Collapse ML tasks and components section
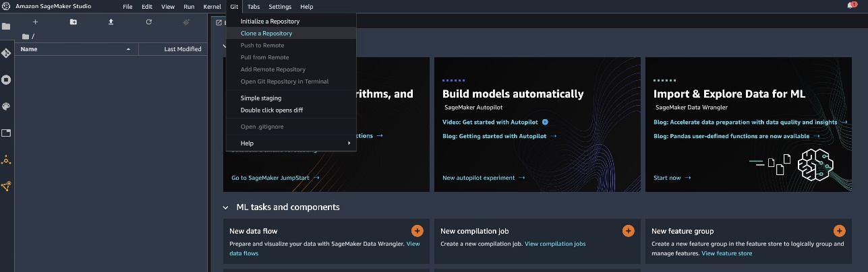The image size is (868, 272). point(226,207)
